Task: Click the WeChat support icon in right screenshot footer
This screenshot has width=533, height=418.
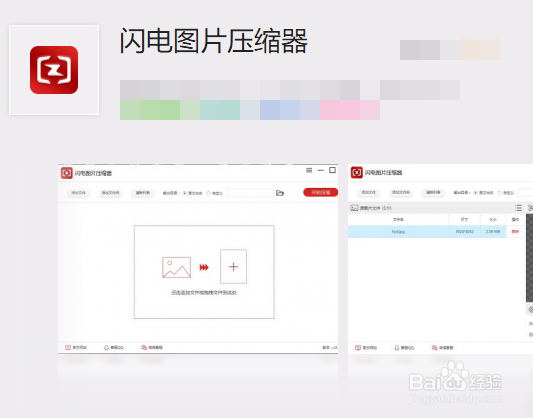Action: (434, 348)
